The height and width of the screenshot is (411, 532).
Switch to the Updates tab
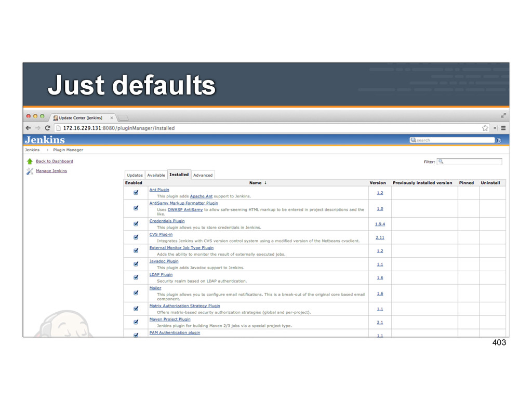pos(135,175)
